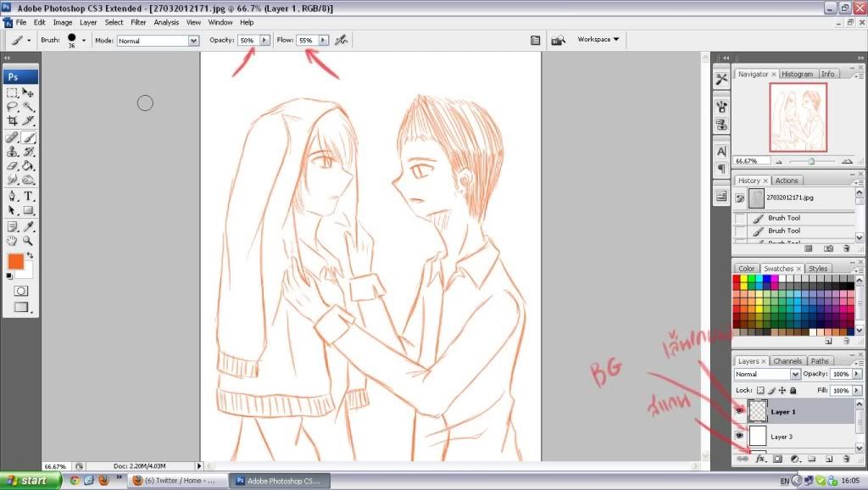Open the Flow slider arrow
This screenshot has height=490, width=868.
click(x=323, y=40)
